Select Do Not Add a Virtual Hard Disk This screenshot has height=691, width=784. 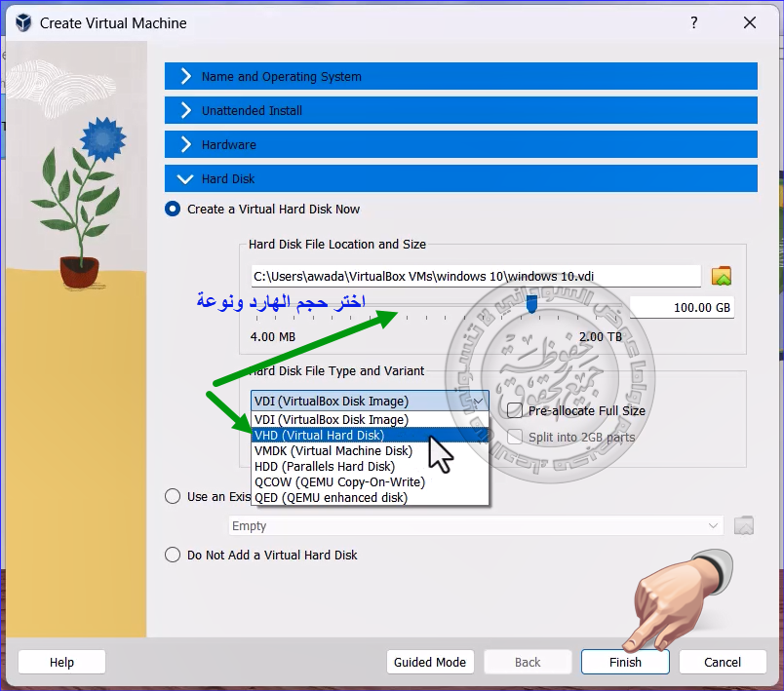tap(173, 555)
